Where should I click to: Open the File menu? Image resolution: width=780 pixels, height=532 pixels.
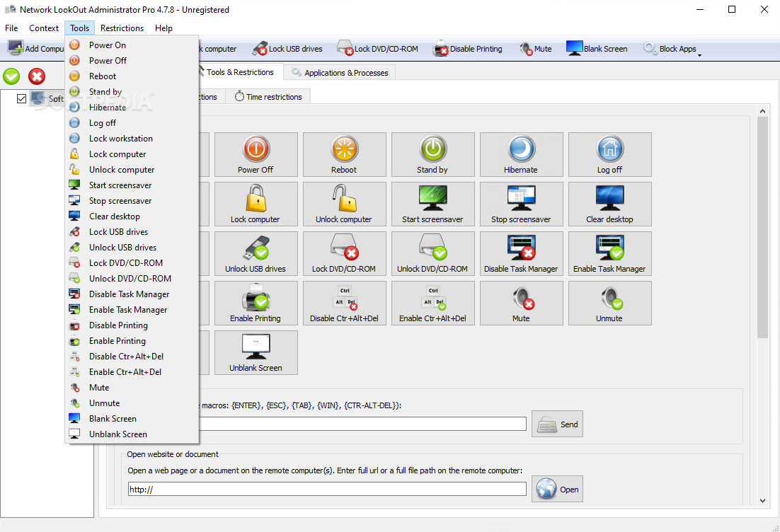[x=11, y=28]
